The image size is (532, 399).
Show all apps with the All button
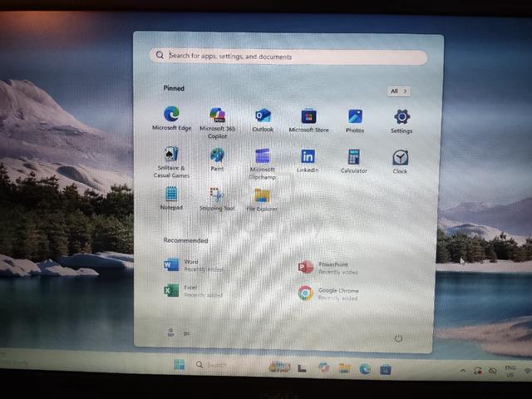pos(399,91)
